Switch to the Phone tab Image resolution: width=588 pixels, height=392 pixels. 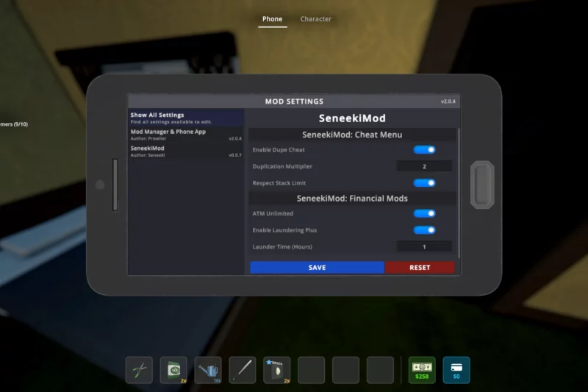pos(272,19)
